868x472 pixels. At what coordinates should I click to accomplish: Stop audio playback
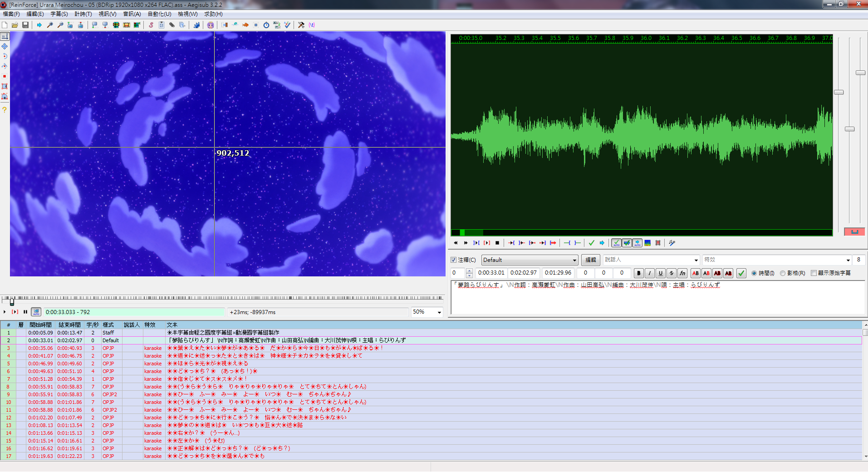click(x=497, y=243)
